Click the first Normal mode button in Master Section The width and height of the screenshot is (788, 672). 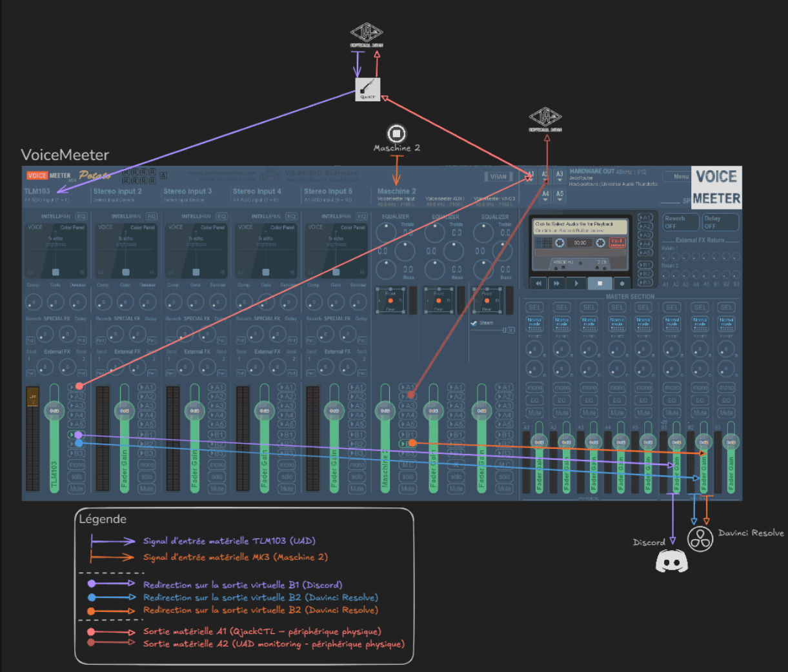click(534, 323)
